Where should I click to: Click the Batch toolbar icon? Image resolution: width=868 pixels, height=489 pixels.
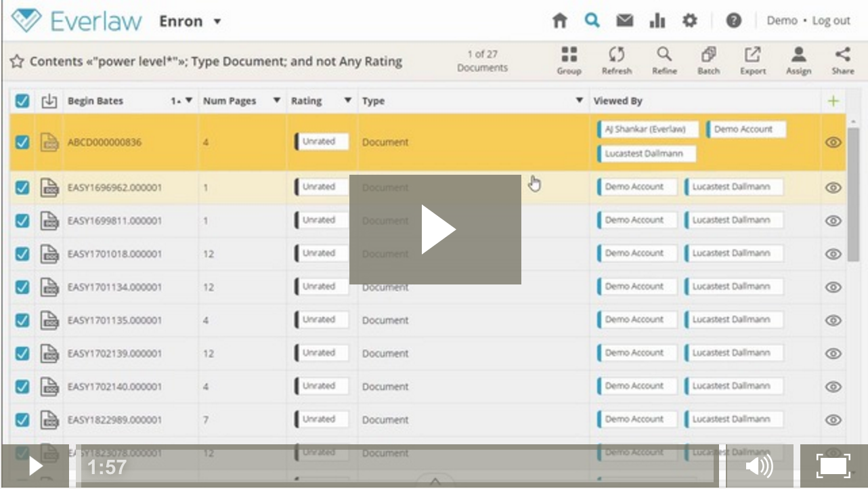(x=708, y=60)
